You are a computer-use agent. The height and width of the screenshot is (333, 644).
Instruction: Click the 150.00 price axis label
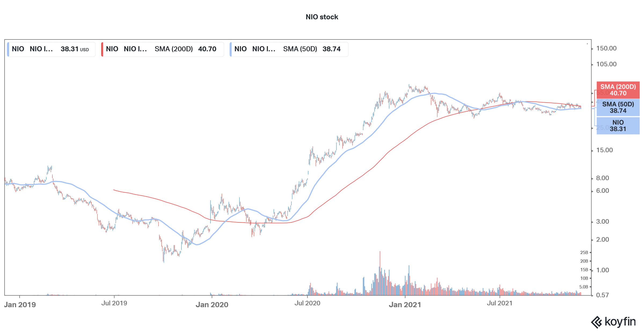tap(606, 48)
